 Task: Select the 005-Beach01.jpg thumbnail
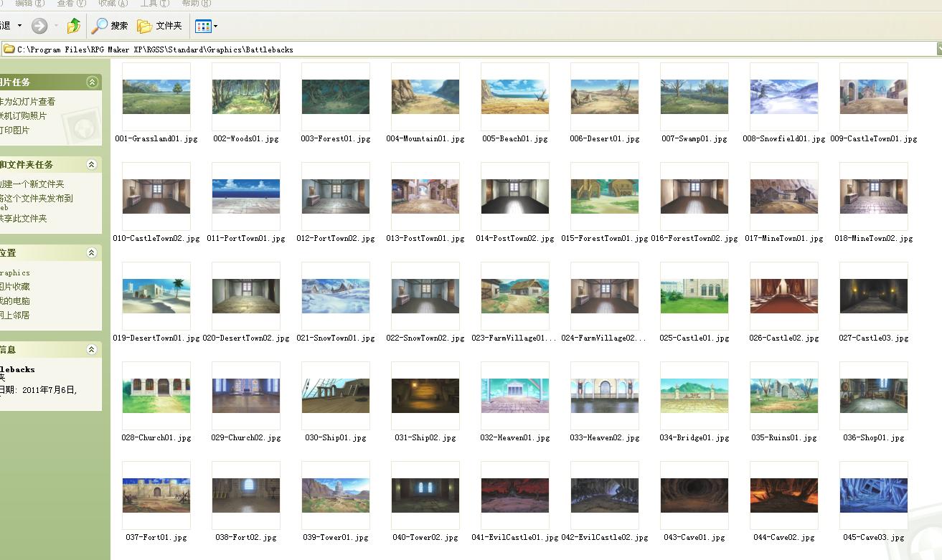pos(515,97)
